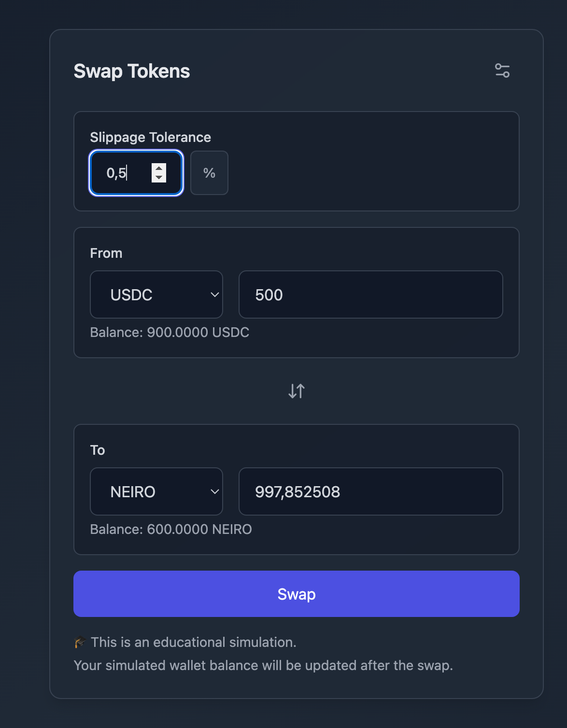Screen dimensions: 567x728
Task: Decrease slippage using the down stepper arrow
Action: point(159,178)
